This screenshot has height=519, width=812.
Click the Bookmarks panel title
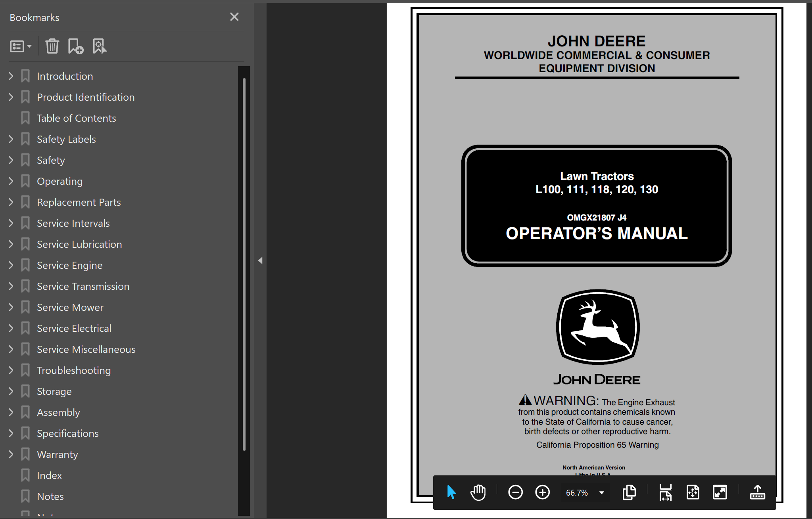(35, 17)
